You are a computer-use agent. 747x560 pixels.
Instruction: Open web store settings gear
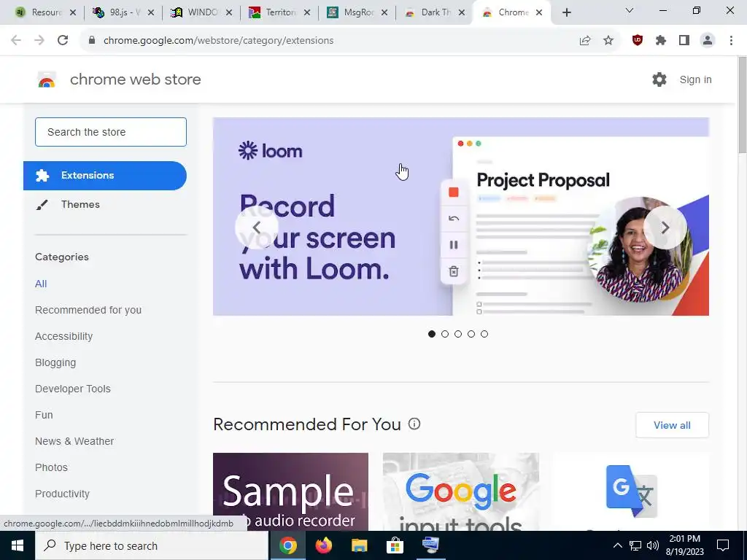[x=659, y=79]
